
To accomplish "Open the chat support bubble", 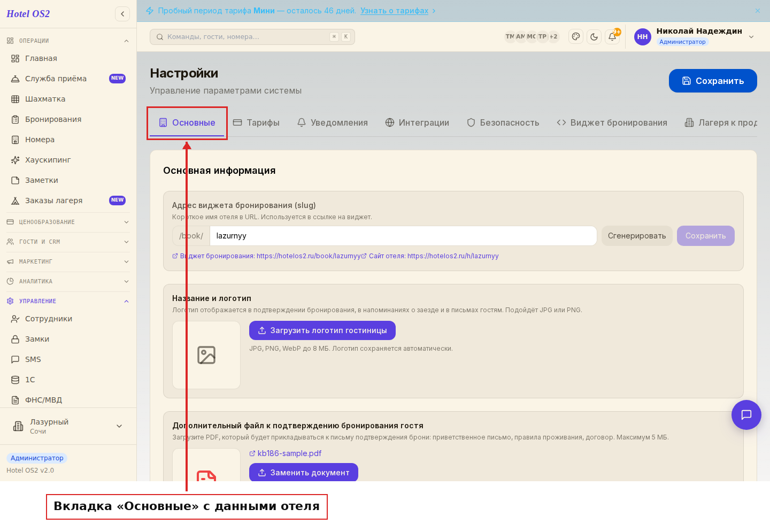I will 746,415.
